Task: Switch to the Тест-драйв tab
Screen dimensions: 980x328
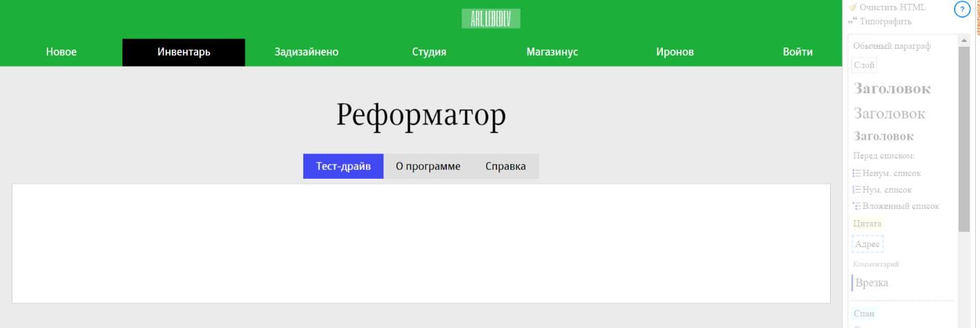Action: tap(343, 166)
